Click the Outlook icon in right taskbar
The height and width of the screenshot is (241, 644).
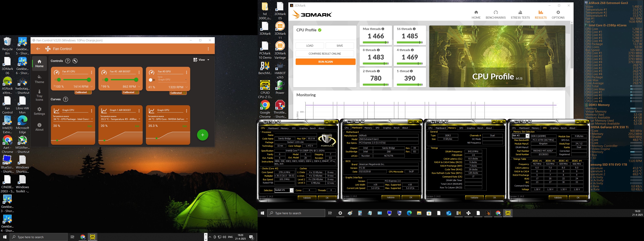[449, 213]
